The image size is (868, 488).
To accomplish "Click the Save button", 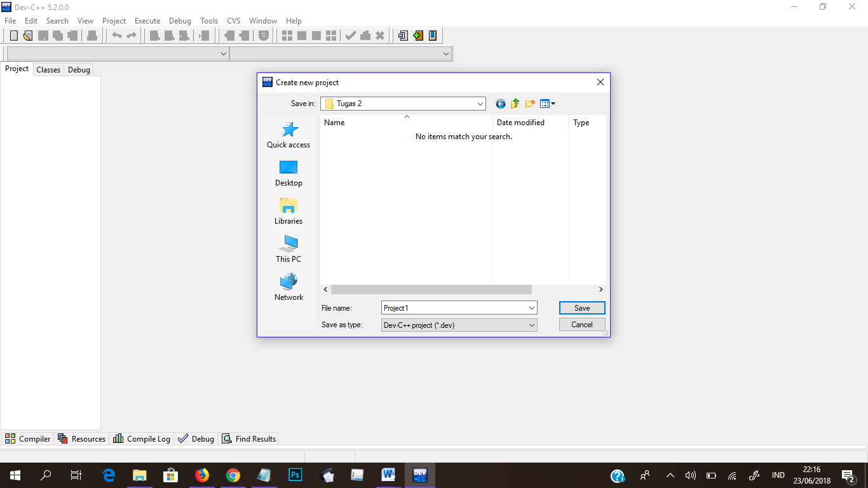I will pyautogui.click(x=582, y=308).
